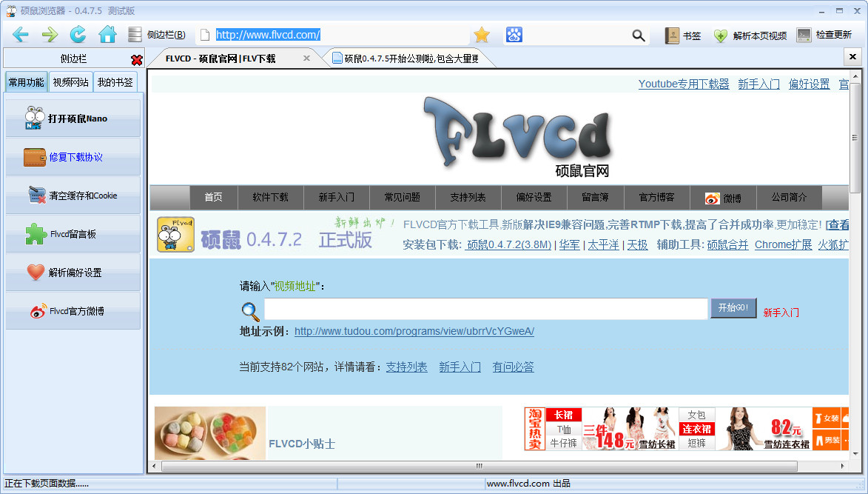Close the FLVCD - 硕鼠官网 tab
This screenshot has width=868, height=494.
pyautogui.click(x=306, y=59)
